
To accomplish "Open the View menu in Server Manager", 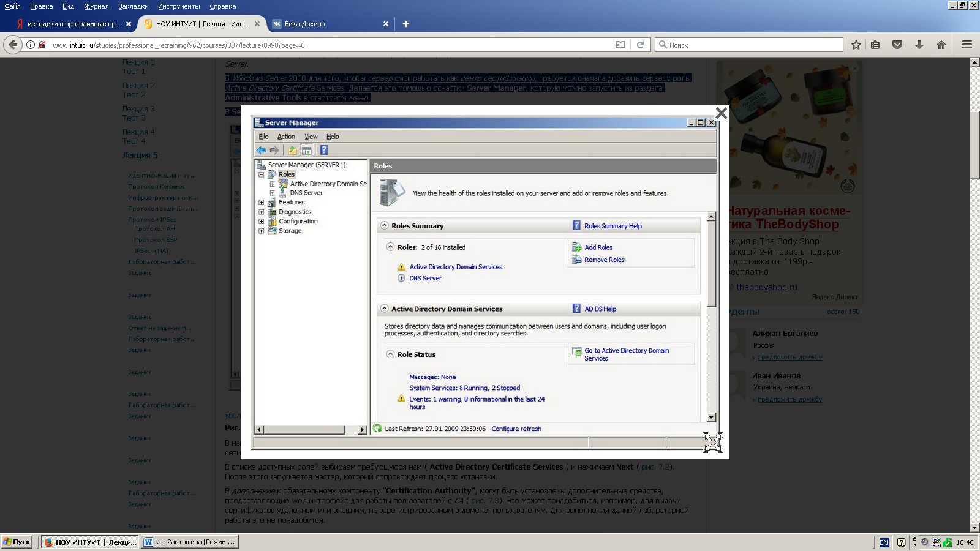I will (x=311, y=137).
